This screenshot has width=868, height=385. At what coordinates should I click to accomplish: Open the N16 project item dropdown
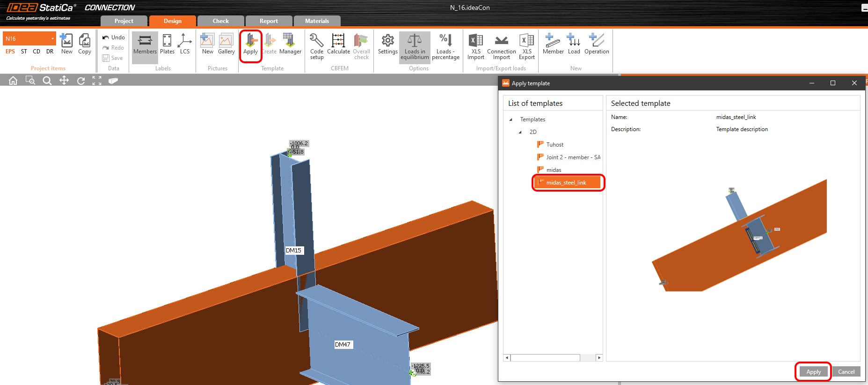(52, 38)
